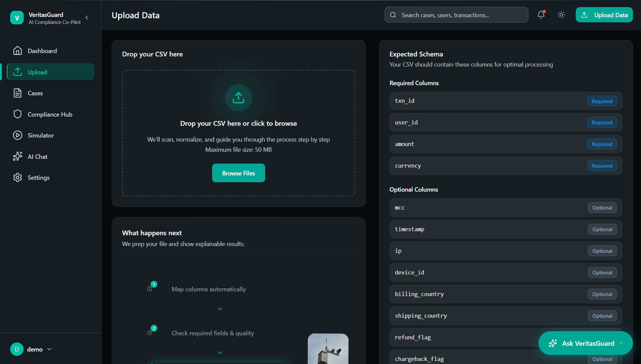
Task: Click the Required badge for txn_id
Action: 602,101
